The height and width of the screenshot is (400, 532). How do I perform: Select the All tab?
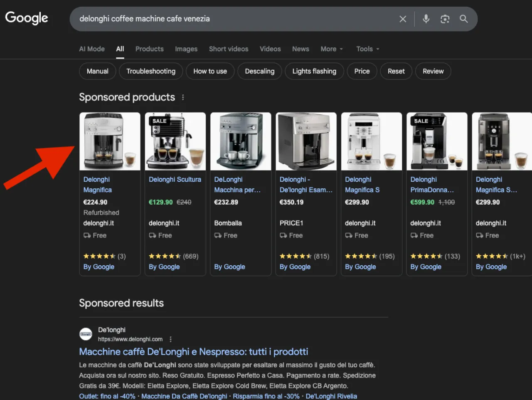(120, 49)
